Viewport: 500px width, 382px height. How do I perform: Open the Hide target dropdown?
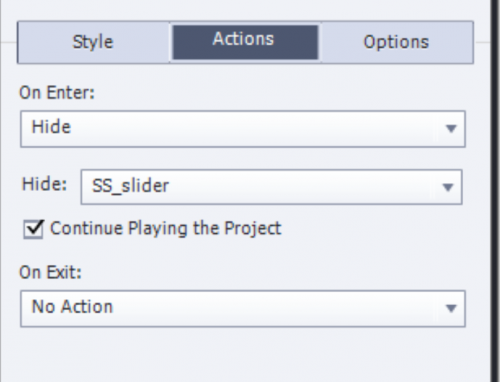pos(271,187)
